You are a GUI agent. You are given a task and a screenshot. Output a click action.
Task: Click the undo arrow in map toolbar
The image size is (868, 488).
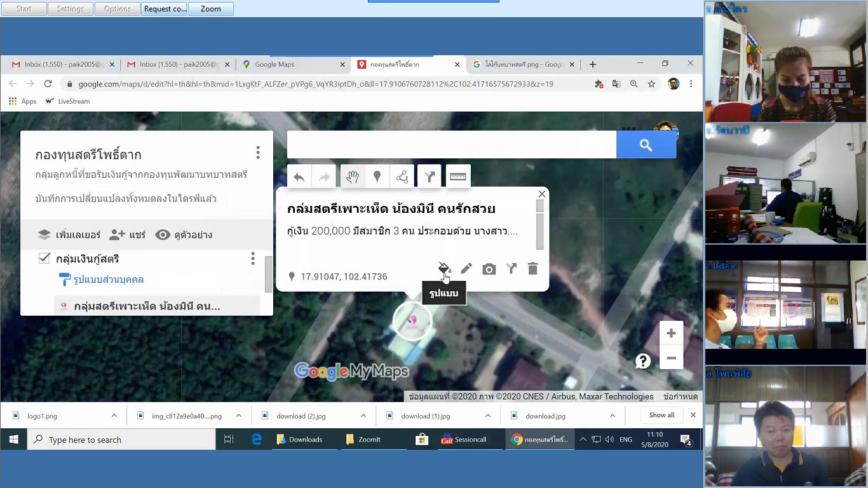coord(299,177)
